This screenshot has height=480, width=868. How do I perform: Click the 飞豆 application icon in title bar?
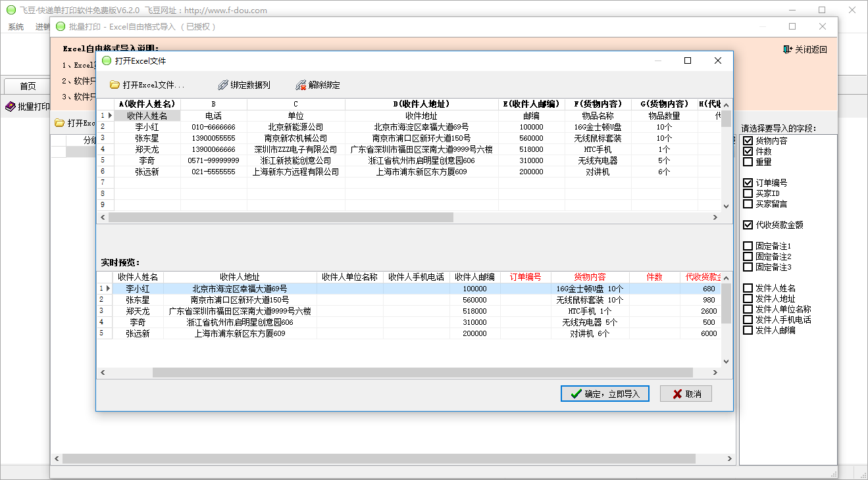pos(10,10)
